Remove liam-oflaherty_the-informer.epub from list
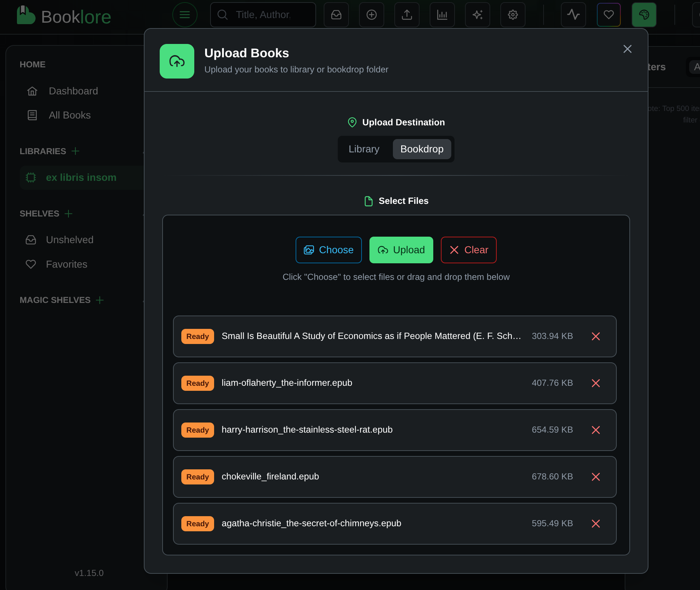The height and width of the screenshot is (590, 700). pos(595,383)
